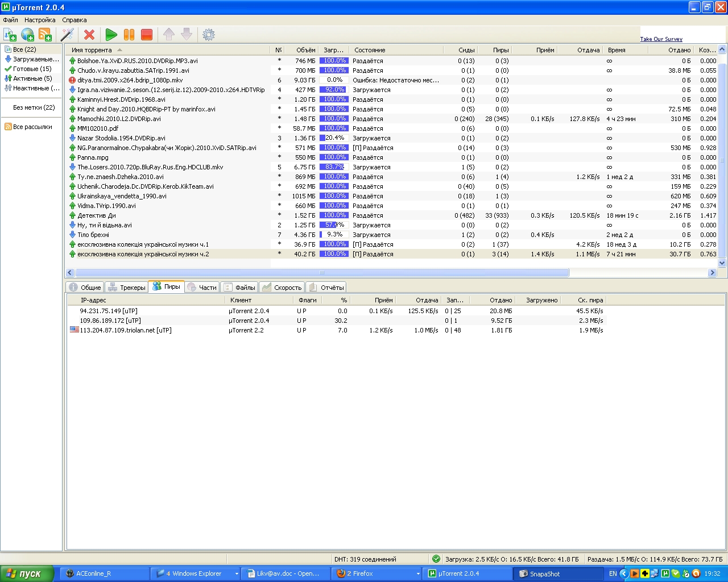Click horizontal scrollbar right arrow in torrent list

coord(712,273)
